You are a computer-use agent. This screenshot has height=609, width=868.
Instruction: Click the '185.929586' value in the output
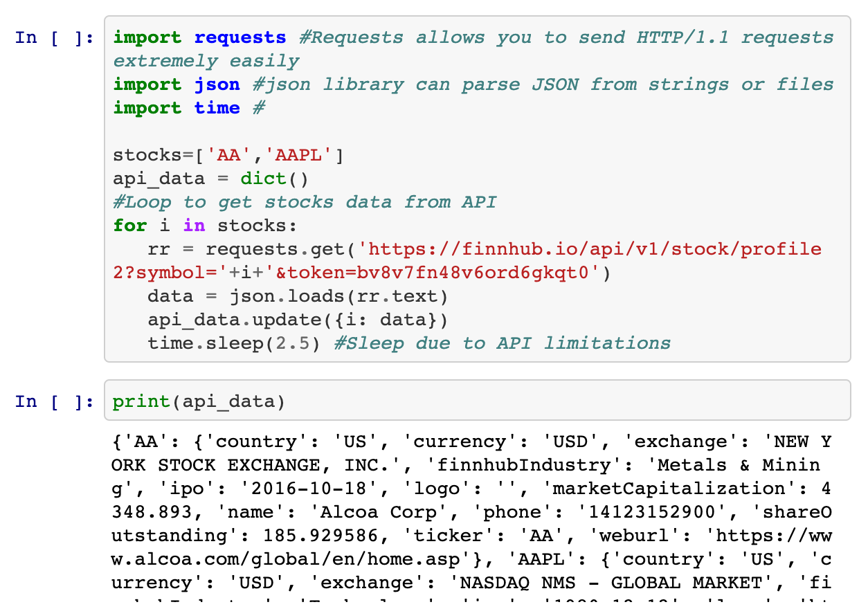pos(321,536)
